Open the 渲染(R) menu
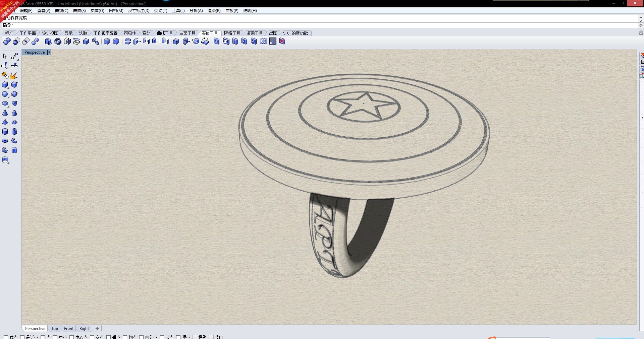 (214, 11)
